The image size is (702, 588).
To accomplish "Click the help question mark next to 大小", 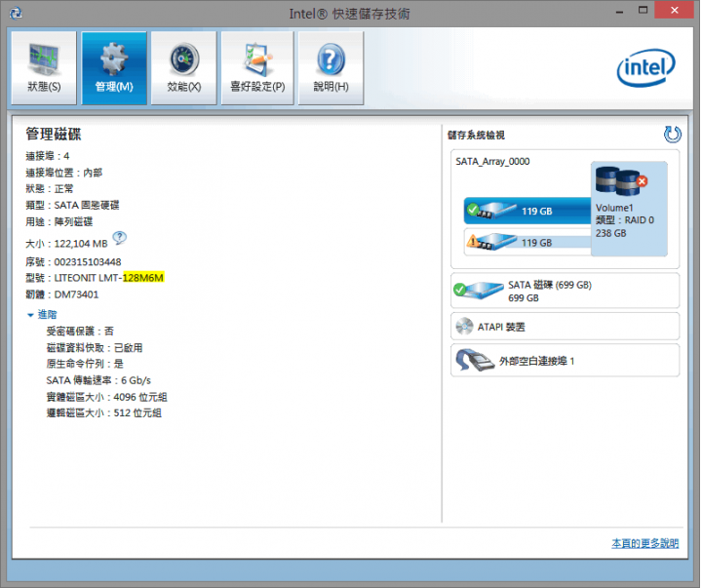I will click(120, 237).
